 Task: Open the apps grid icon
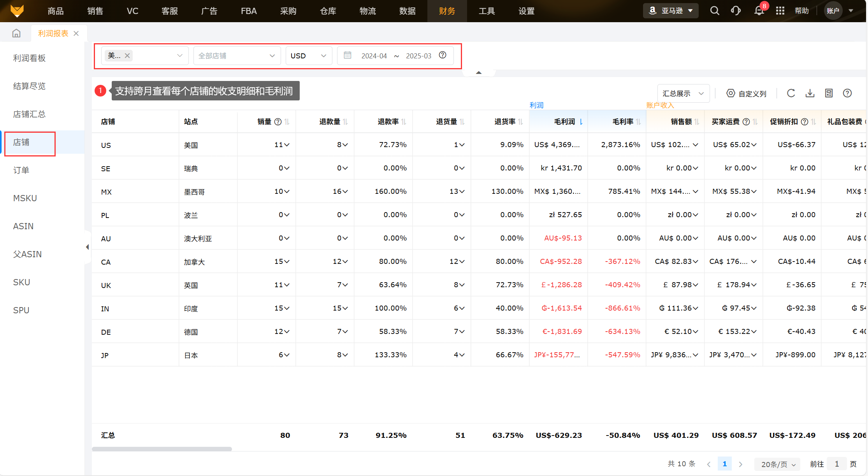780,11
